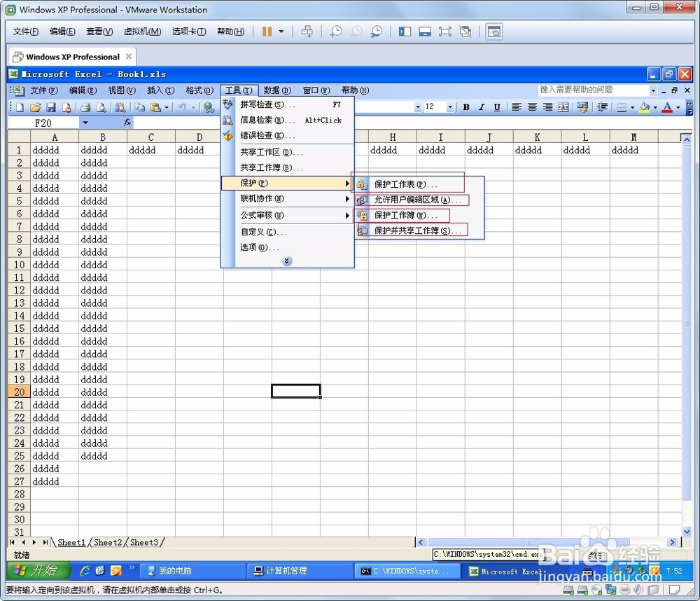Save the workbook with the floppy icon
This screenshot has width=700, height=601.
51,107
